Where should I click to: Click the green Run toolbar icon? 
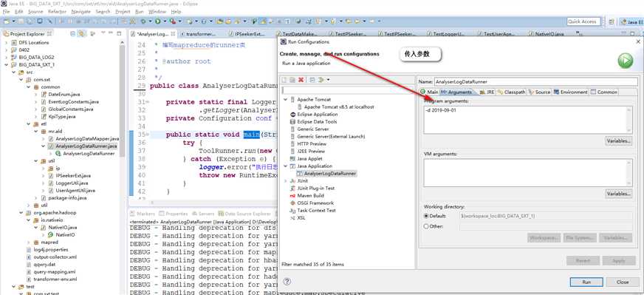(x=158, y=21)
